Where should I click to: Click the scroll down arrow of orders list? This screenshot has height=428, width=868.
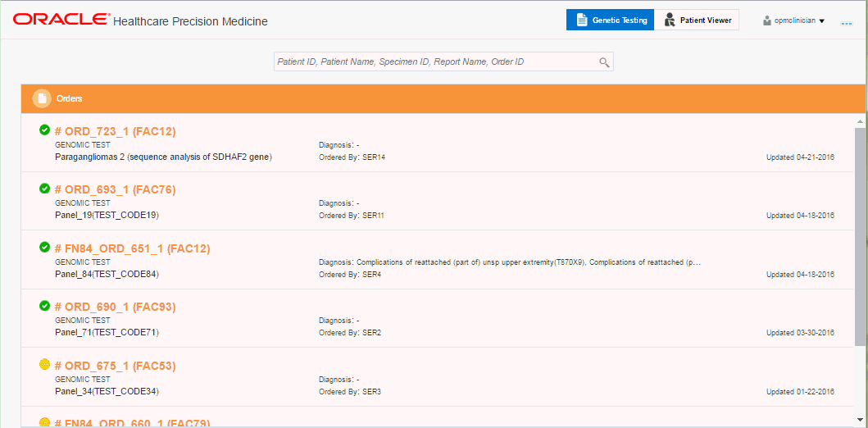[x=860, y=419]
